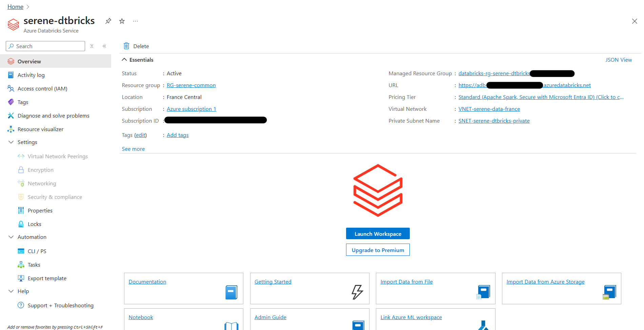The image size is (644, 330).
Task: Open Import Data from Azure Storage link
Action: click(545, 282)
